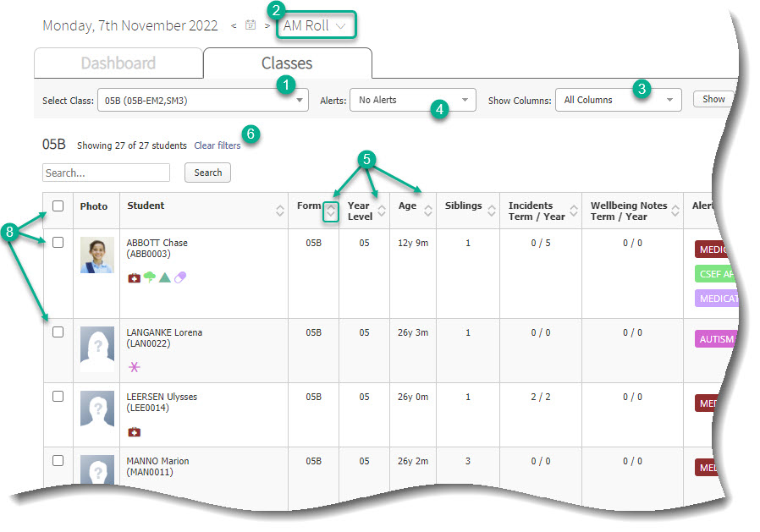Click incidents value 0 / 5
760x532 pixels.
click(x=541, y=243)
